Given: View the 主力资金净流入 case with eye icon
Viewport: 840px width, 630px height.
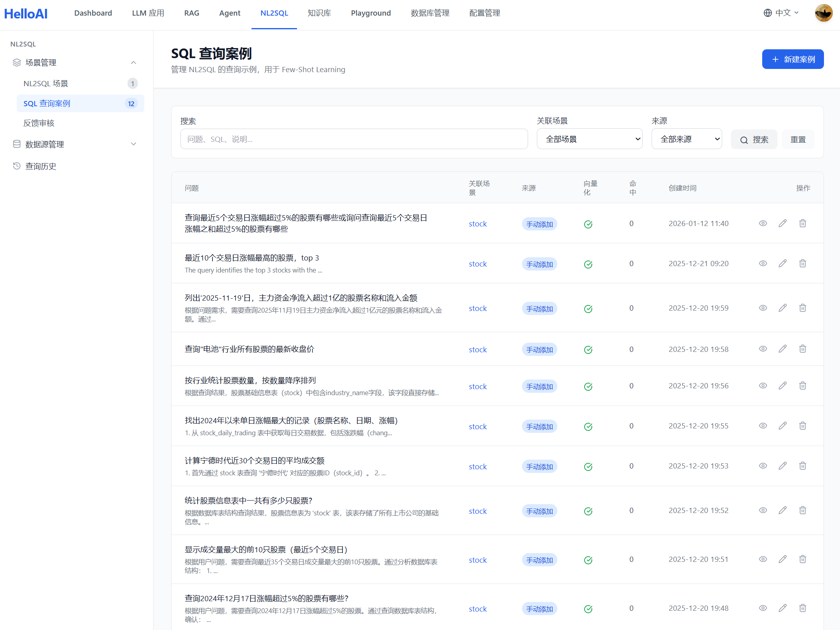Looking at the screenshot, I should point(763,308).
